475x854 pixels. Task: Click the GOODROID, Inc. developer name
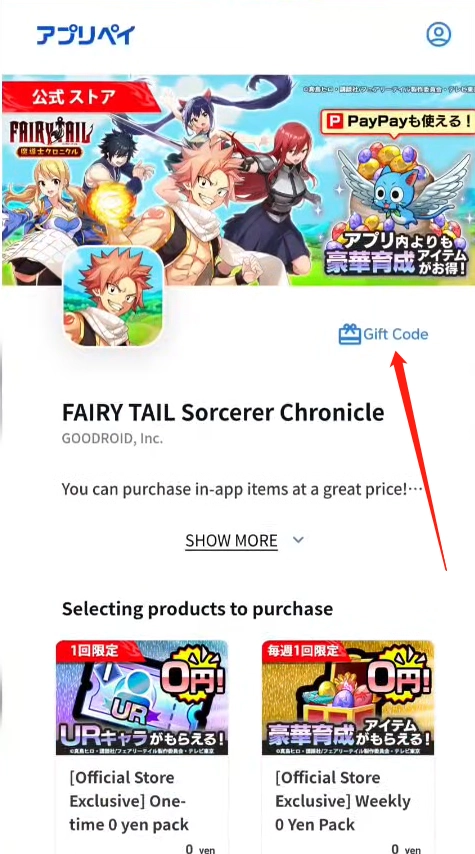tap(112, 438)
